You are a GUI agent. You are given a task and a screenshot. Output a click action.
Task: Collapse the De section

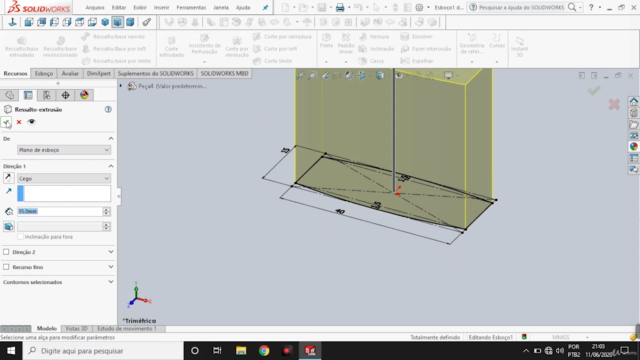pyautogui.click(x=111, y=139)
